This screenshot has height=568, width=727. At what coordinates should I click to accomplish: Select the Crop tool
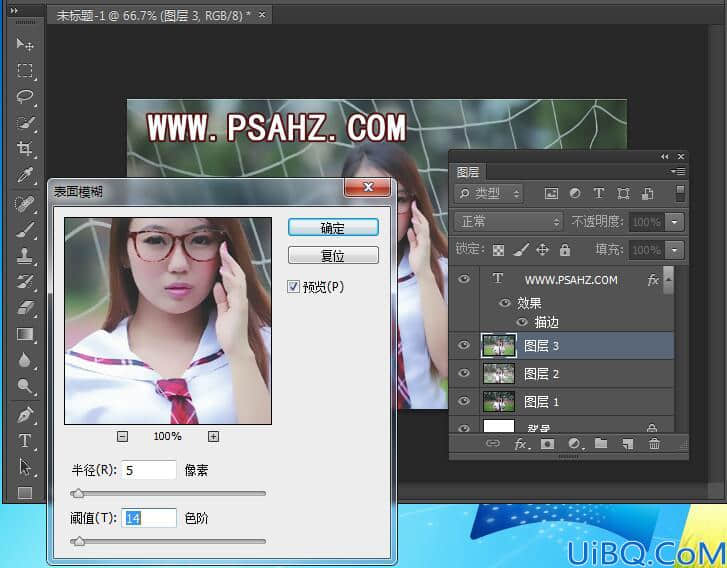click(x=25, y=149)
